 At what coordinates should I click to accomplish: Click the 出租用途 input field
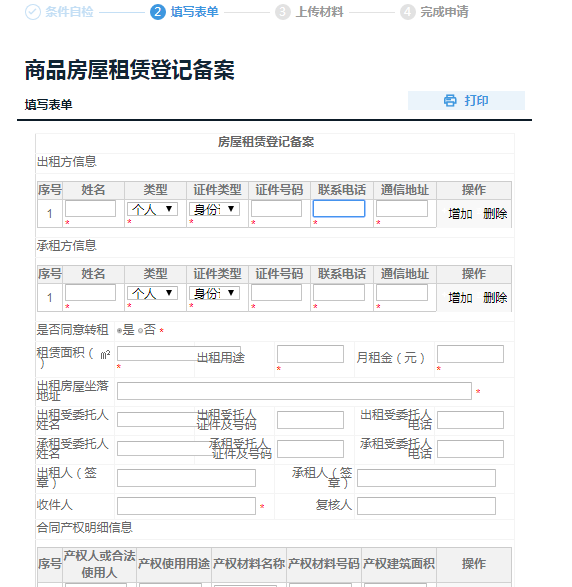(310, 354)
